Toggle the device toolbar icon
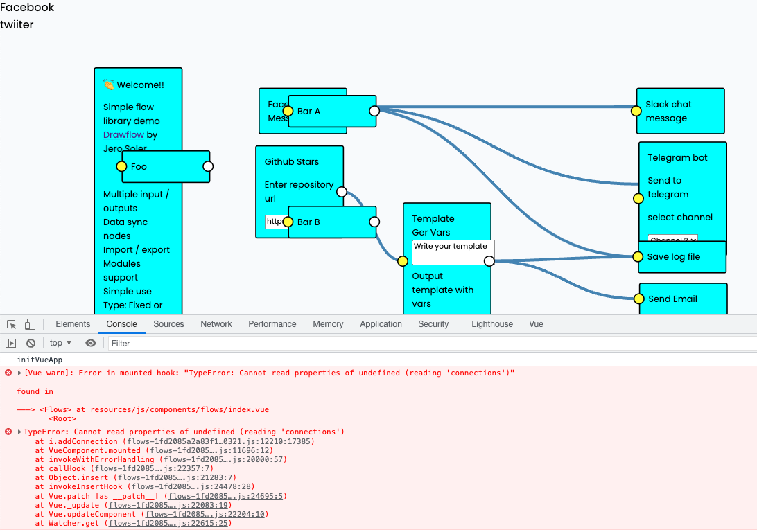 pyautogui.click(x=28, y=323)
